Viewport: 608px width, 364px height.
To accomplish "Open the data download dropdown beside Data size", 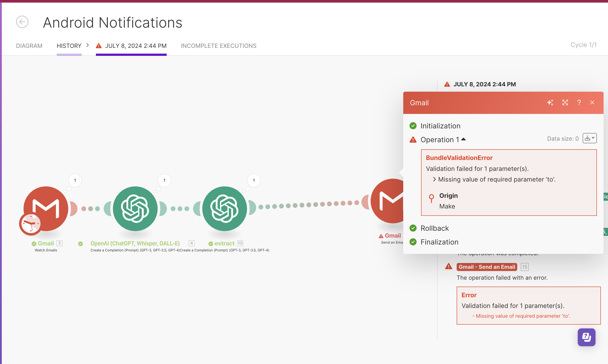I will coord(590,138).
